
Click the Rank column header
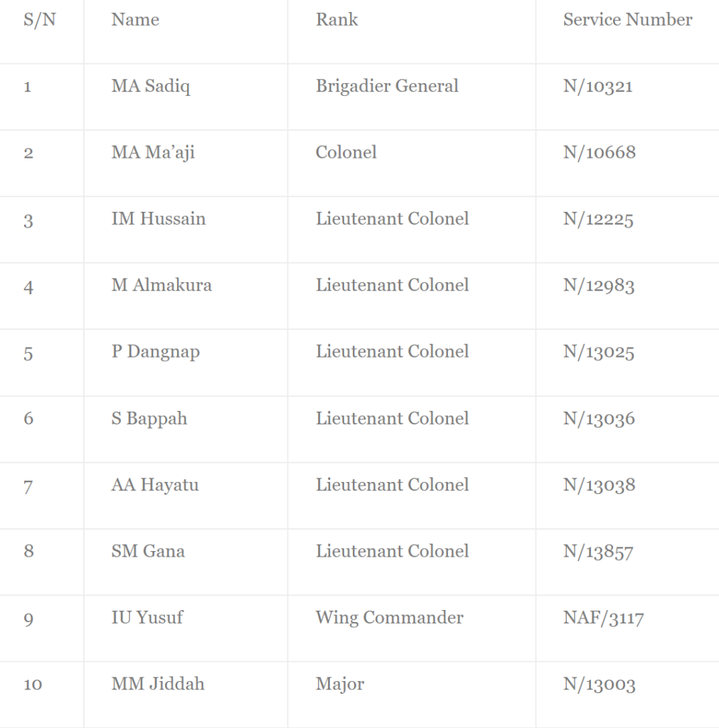tap(336, 19)
